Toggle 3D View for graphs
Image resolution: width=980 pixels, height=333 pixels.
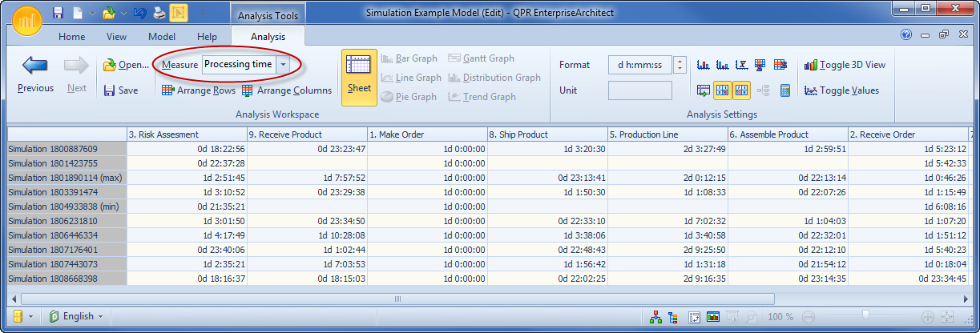coord(845,65)
